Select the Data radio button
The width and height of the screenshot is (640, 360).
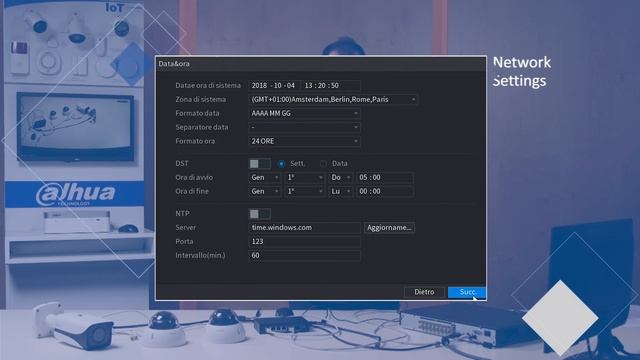323,164
